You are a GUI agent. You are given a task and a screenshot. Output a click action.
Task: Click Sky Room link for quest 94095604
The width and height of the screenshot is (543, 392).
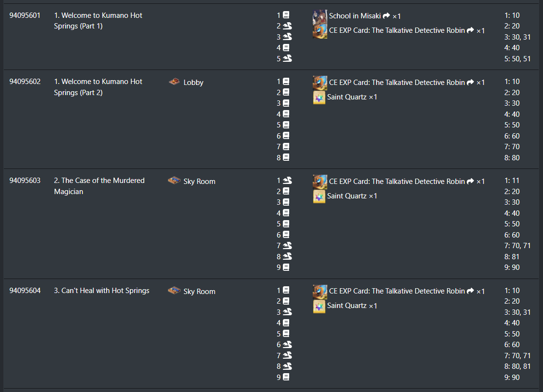point(199,292)
